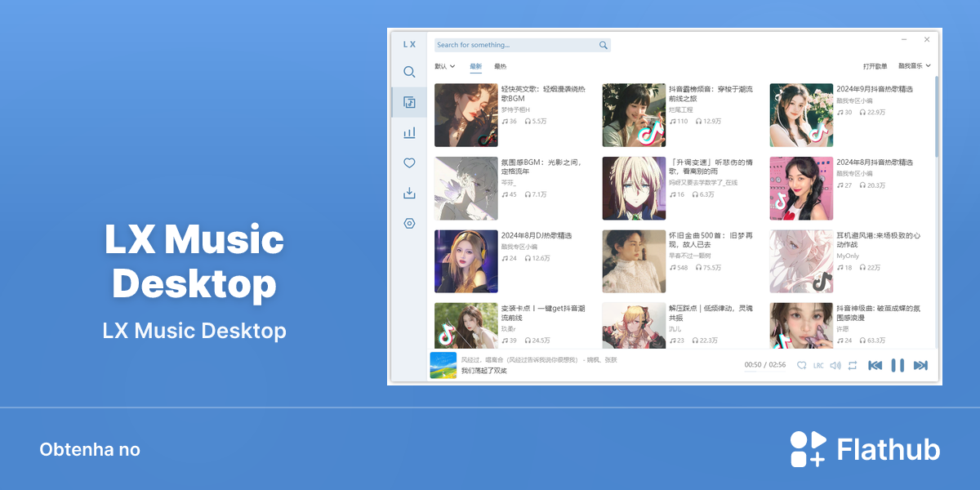Open the Favorites heart icon in sidebar
Viewport: 980px width, 490px height.
point(409,163)
